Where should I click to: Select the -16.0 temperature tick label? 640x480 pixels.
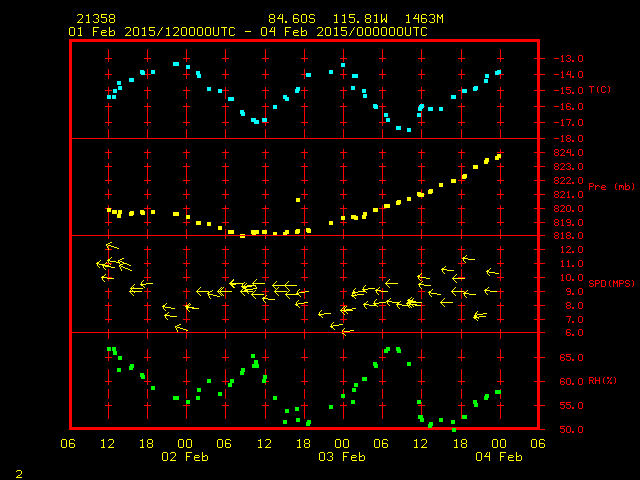(x=569, y=107)
